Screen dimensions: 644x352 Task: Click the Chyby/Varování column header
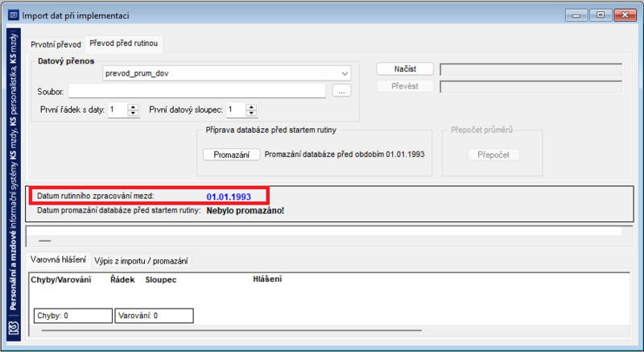[x=61, y=280]
